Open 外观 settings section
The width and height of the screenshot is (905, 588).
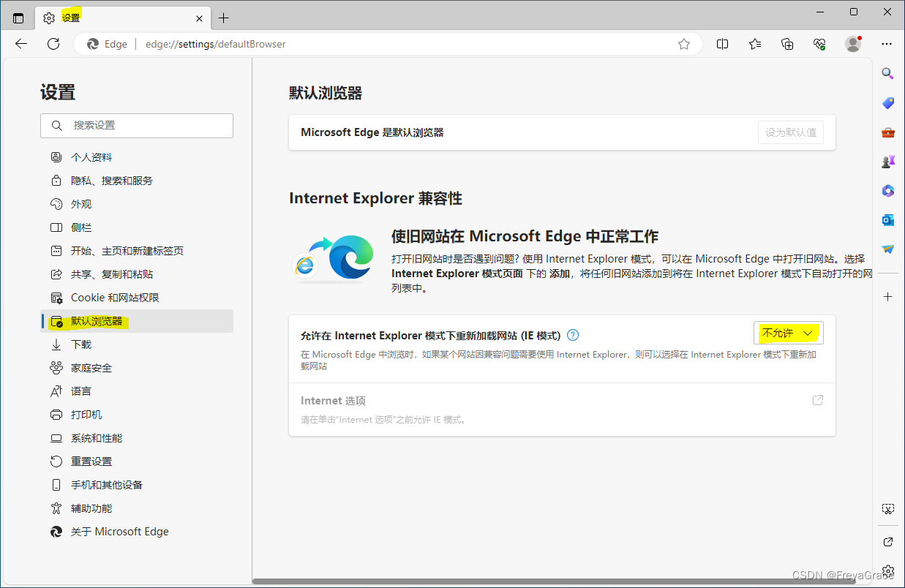137,204
